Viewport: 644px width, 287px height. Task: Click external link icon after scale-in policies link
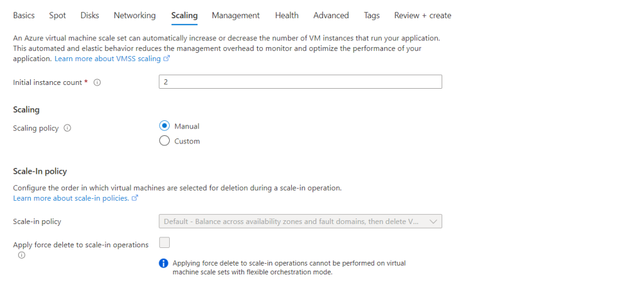(x=135, y=198)
